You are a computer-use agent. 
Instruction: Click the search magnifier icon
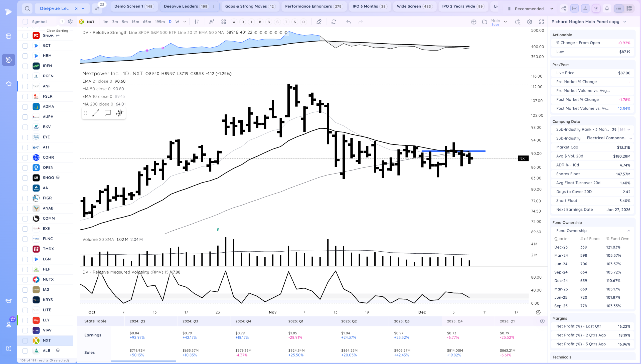[x=27, y=9]
